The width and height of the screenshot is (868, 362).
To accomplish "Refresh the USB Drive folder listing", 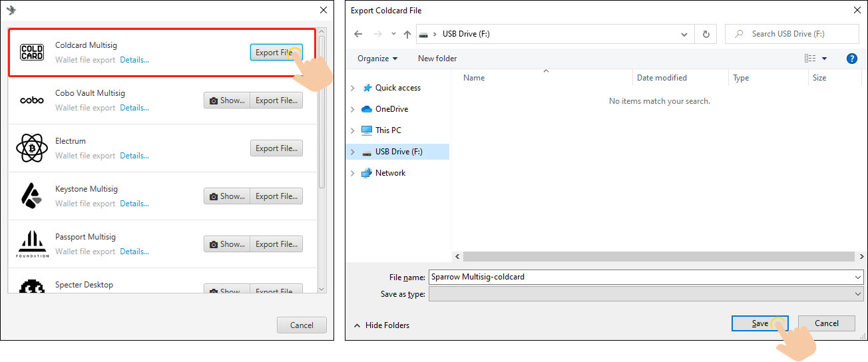I will 706,34.
